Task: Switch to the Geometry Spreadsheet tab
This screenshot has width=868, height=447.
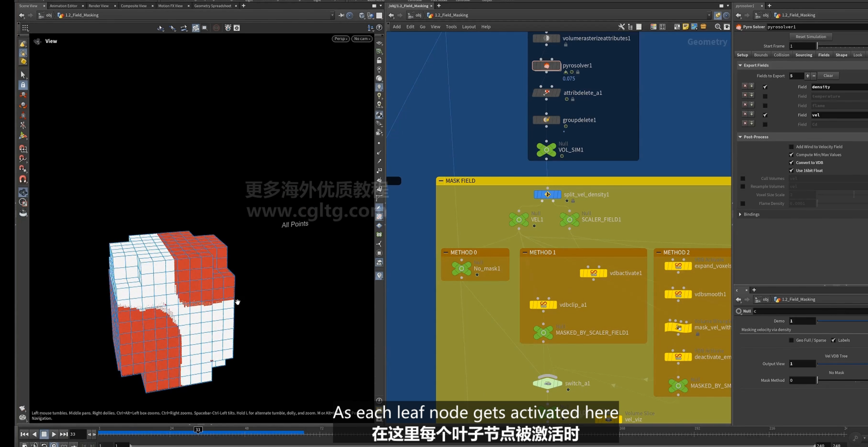Action: [213, 6]
